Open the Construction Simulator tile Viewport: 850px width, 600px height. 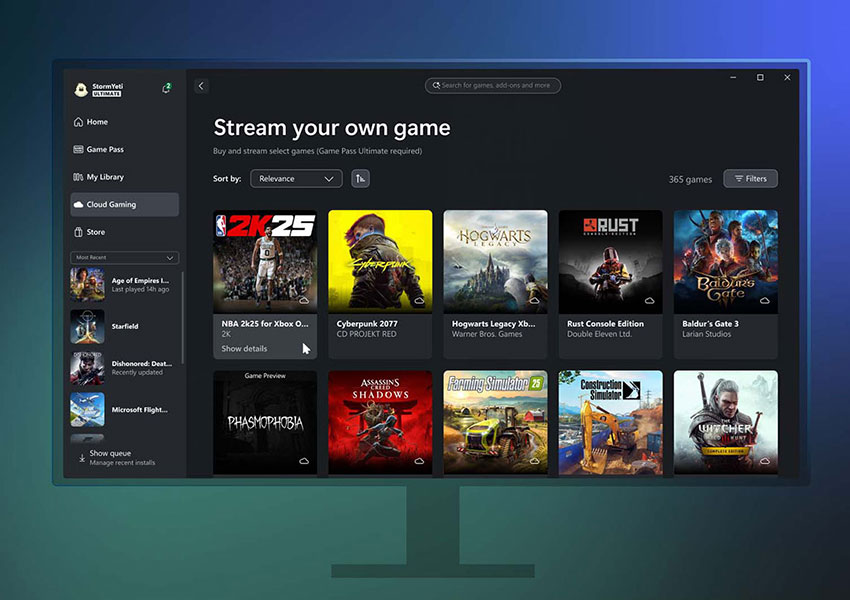(610, 423)
